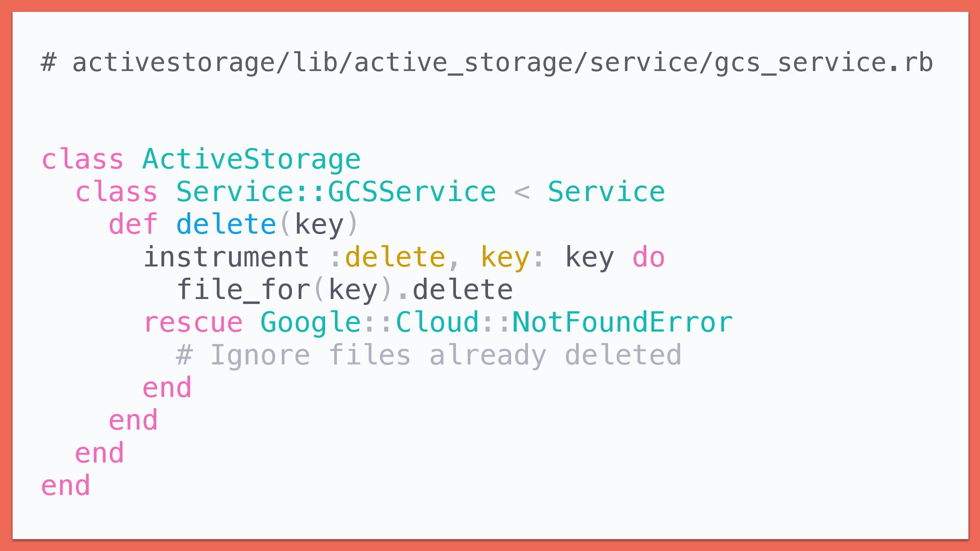Click the do keyword
The height and width of the screenshot is (551, 980).
point(648,257)
